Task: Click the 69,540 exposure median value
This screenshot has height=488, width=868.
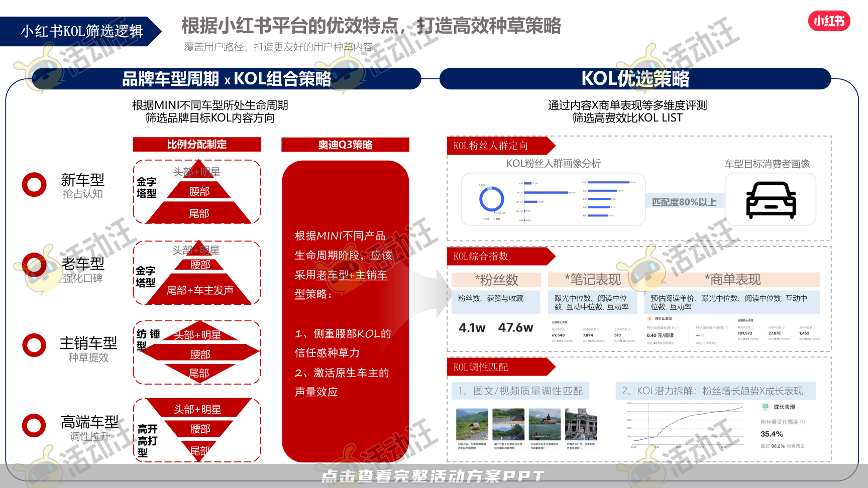Action: (x=558, y=335)
